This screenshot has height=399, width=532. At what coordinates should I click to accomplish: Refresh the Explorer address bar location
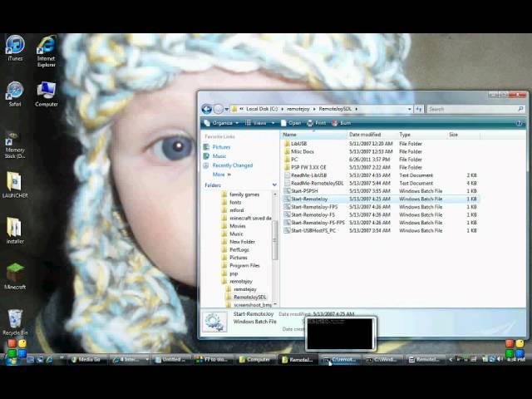419,109
